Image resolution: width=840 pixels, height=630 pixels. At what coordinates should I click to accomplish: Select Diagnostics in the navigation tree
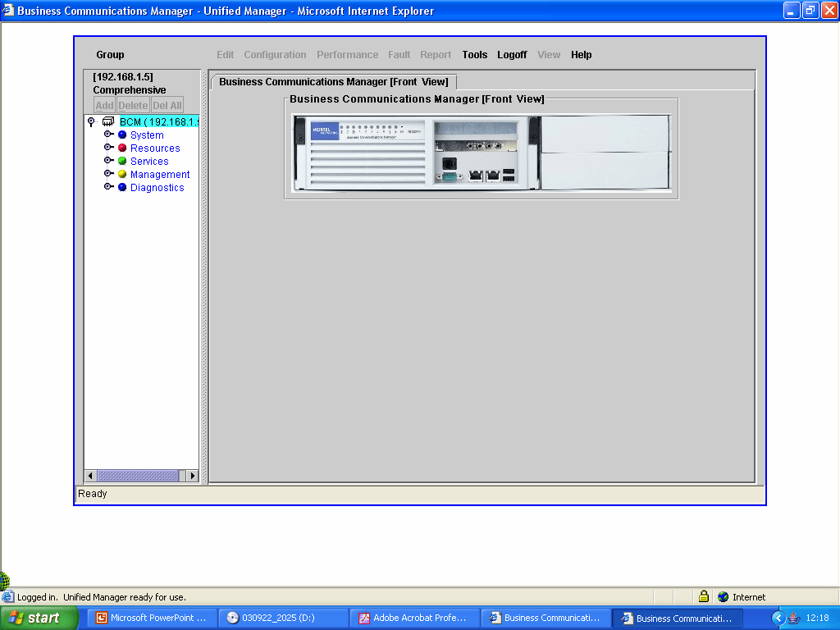(x=157, y=188)
